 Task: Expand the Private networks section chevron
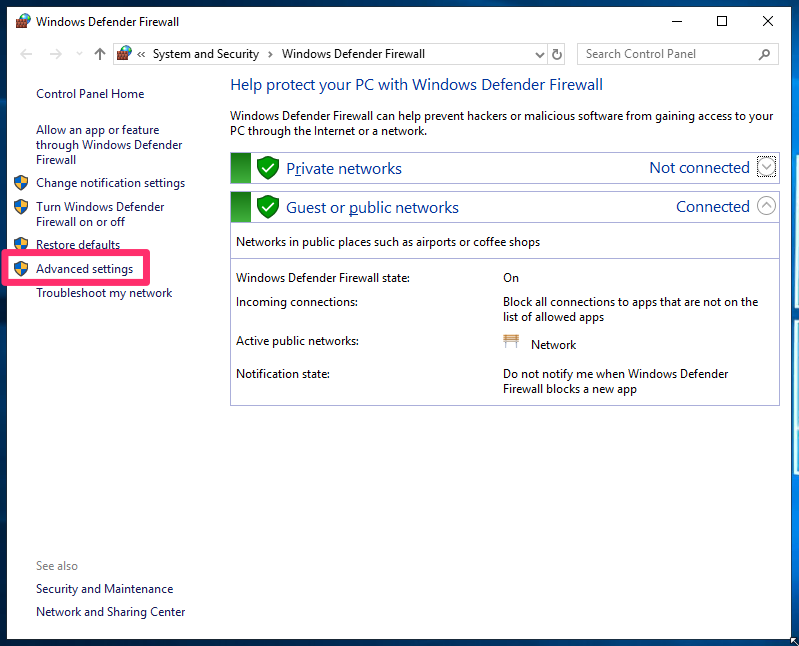click(x=766, y=167)
